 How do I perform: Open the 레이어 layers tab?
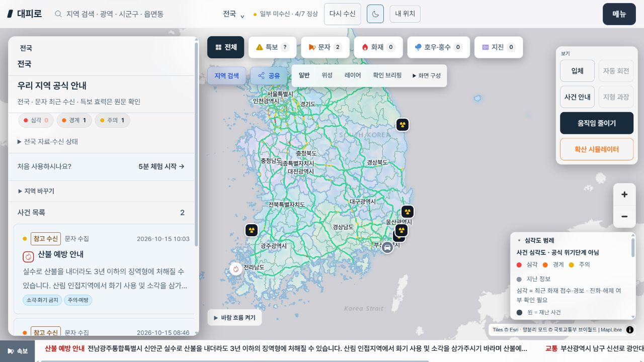click(x=353, y=75)
